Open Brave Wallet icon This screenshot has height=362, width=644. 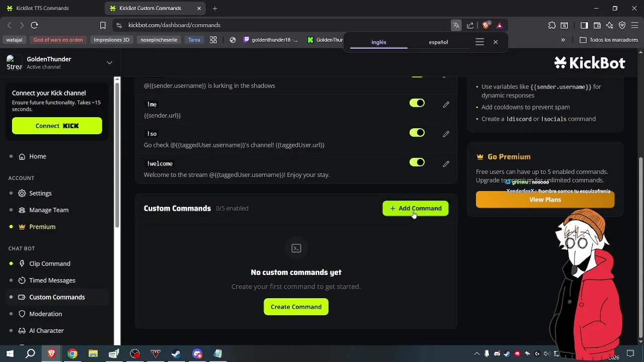[597, 25]
